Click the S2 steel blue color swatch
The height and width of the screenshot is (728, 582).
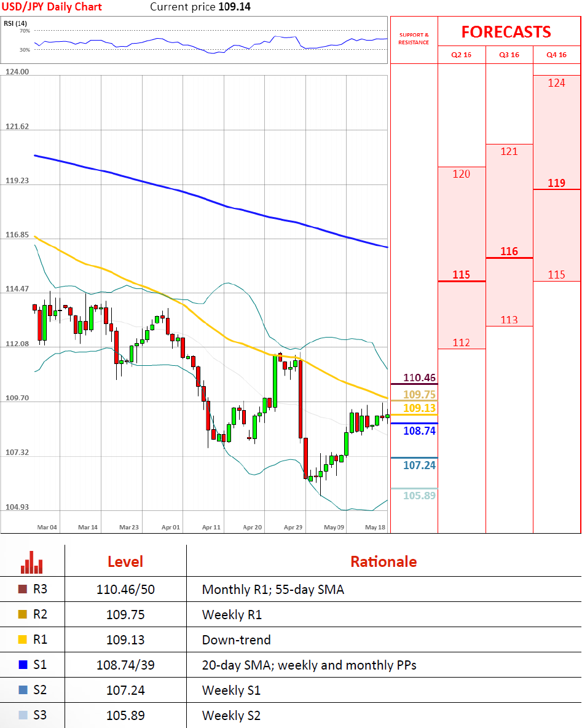point(23,690)
